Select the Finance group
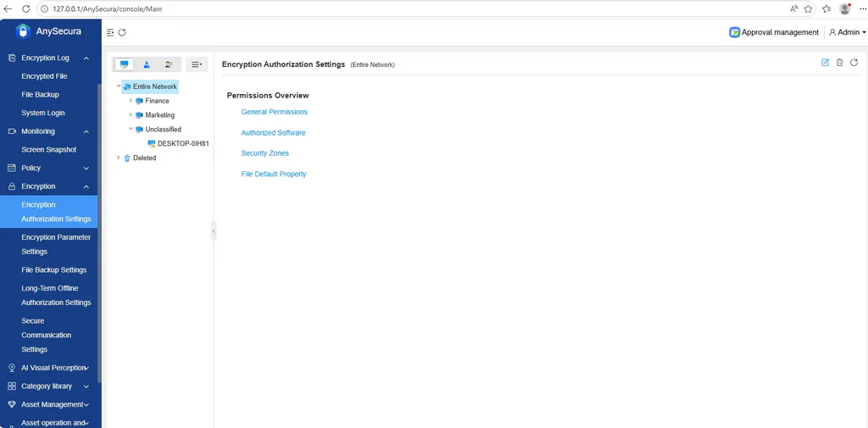Screen dimensions: 868x428 [157, 101]
